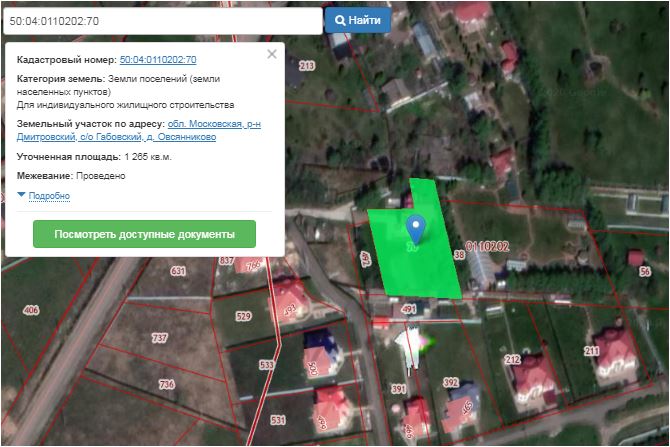The image size is (670, 447).
Task: Focus the cadastral number search field
Action: coord(162,20)
